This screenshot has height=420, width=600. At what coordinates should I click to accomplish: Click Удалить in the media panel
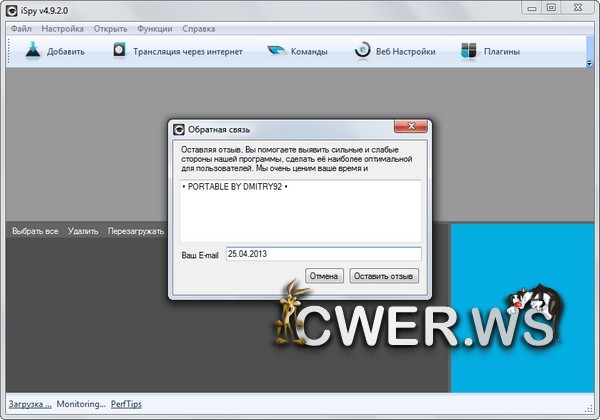tap(83, 231)
